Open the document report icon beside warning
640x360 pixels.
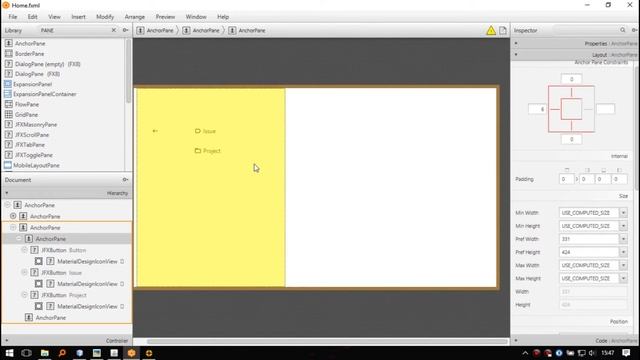(x=503, y=31)
